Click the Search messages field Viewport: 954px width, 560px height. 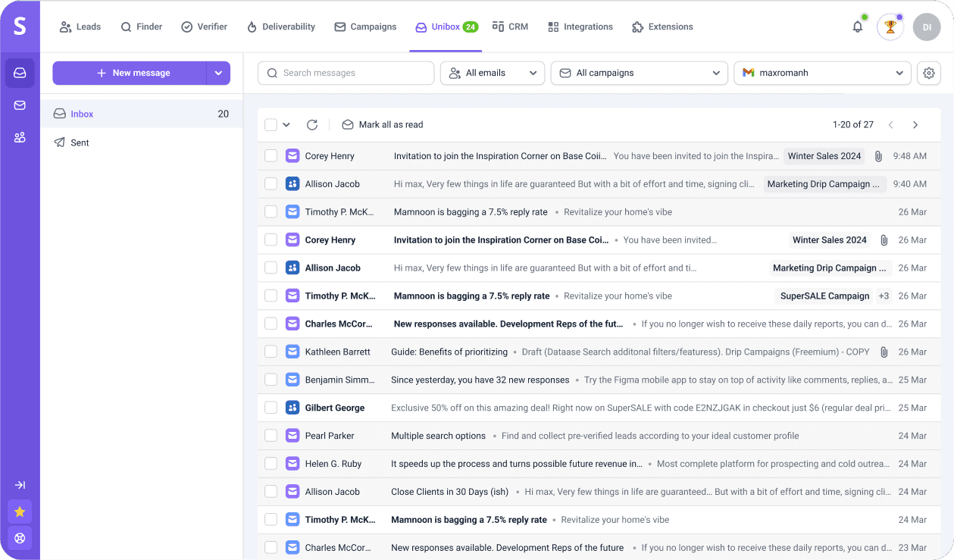pyautogui.click(x=346, y=74)
